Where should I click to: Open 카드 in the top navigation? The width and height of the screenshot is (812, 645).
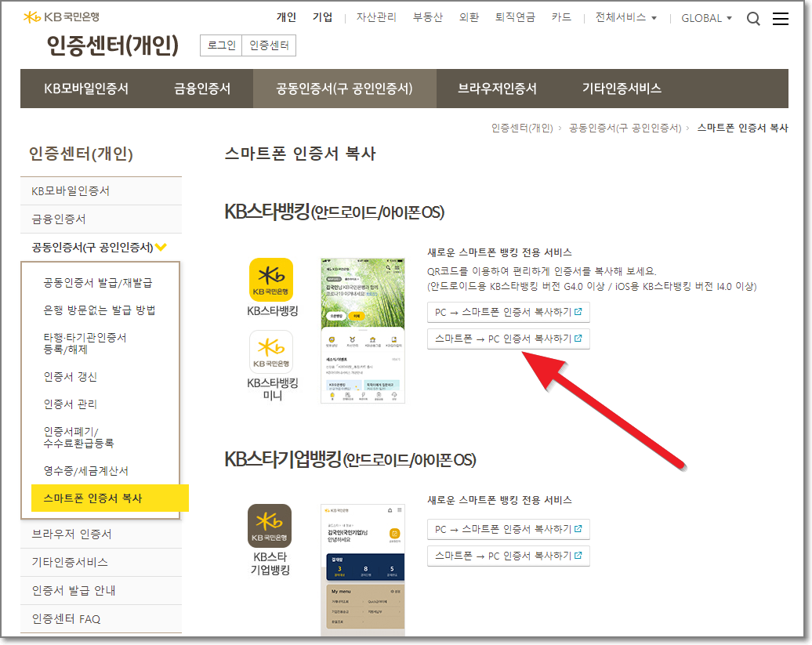(x=561, y=17)
